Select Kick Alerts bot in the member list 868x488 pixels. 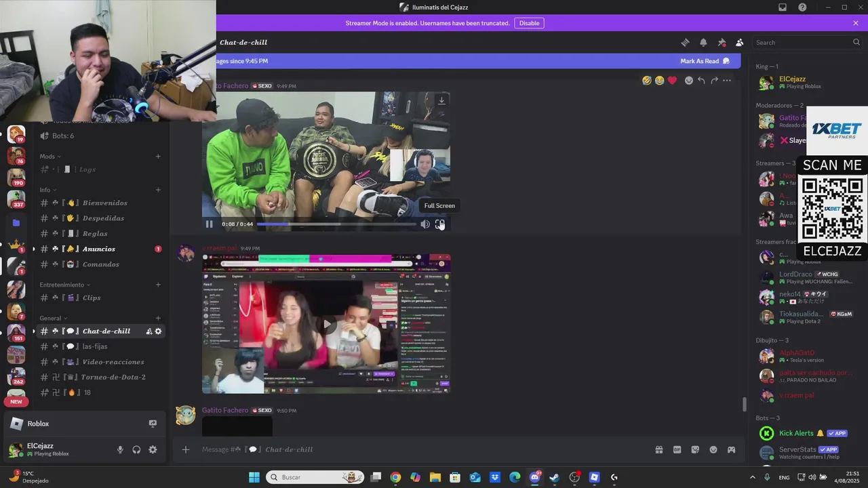point(807,433)
